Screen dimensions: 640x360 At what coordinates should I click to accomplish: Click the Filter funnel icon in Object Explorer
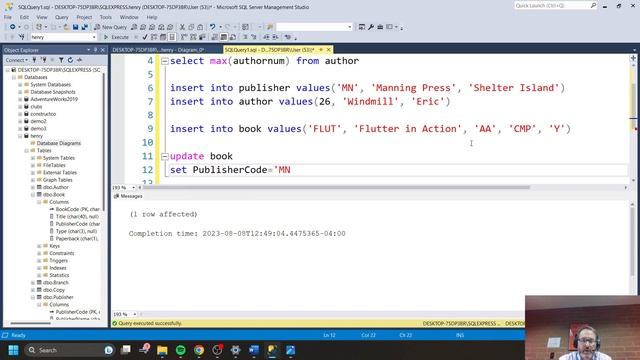[x=61, y=60]
